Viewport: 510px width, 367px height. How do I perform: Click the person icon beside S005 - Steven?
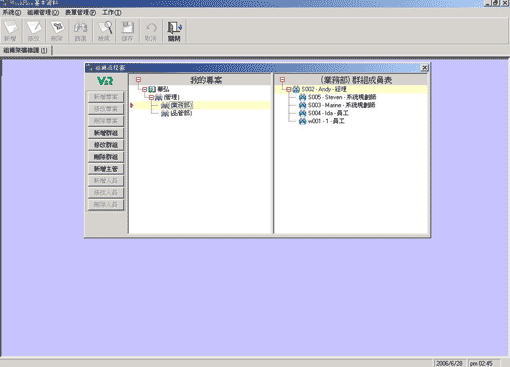click(x=302, y=97)
